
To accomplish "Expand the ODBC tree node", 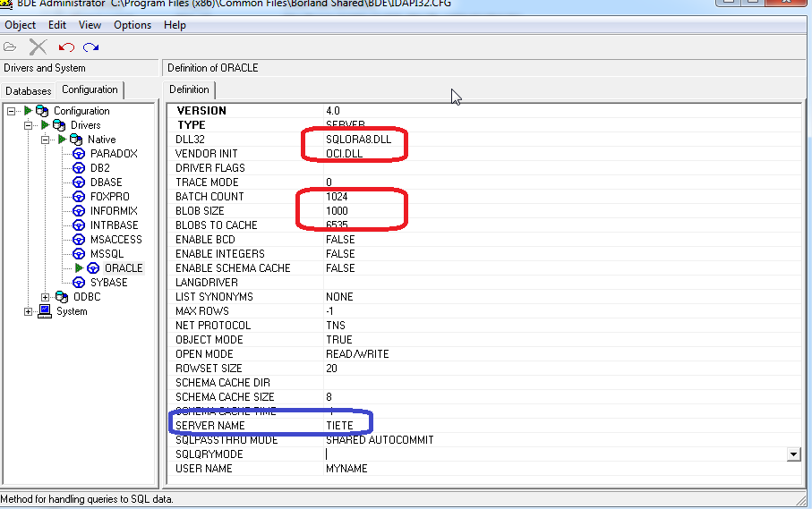I will click(45, 297).
